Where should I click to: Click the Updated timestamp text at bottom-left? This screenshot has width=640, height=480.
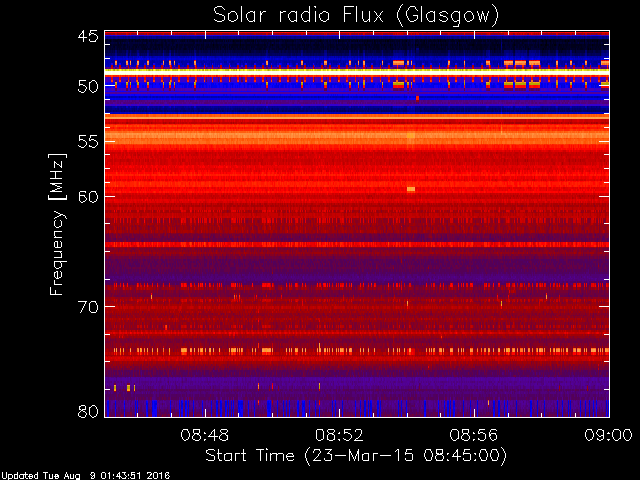tap(85, 476)
